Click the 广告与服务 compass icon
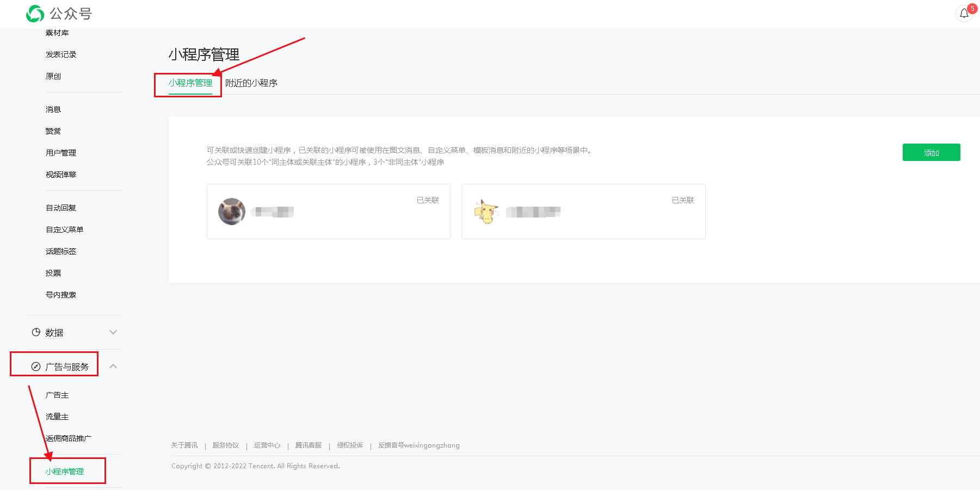Screen dimensions: 980x490 coord(36,367)
